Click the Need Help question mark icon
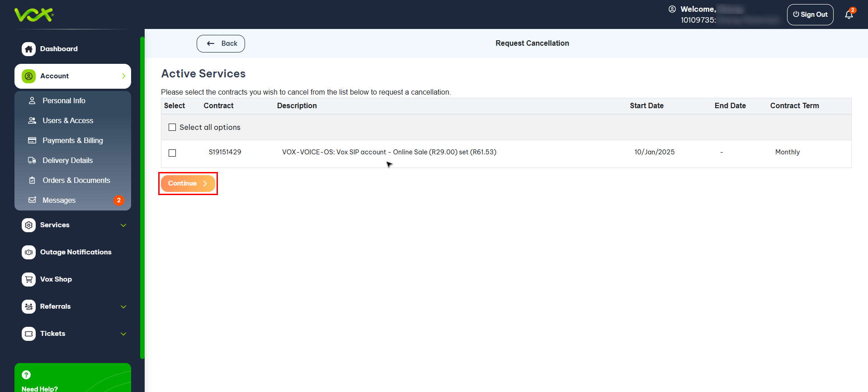The height and width of the screenshot is (392, 868). [x=26, y=375]
